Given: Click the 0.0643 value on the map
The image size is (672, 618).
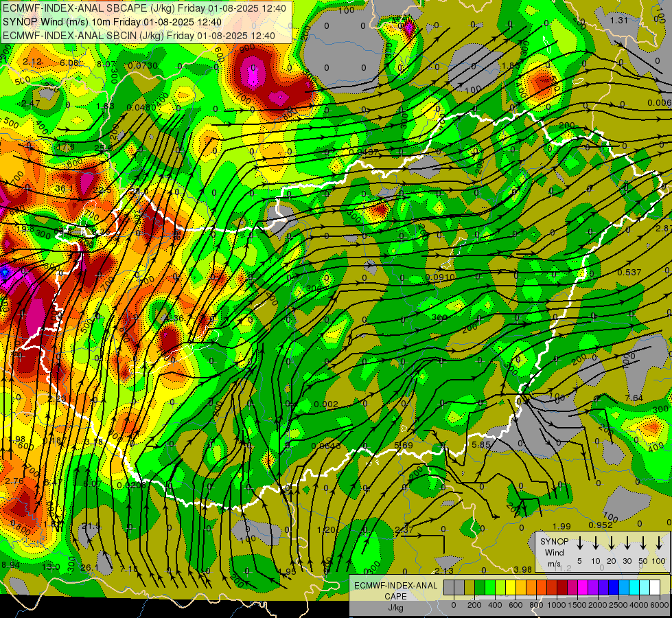Looking at the screenshot, I should coord(326,446).
